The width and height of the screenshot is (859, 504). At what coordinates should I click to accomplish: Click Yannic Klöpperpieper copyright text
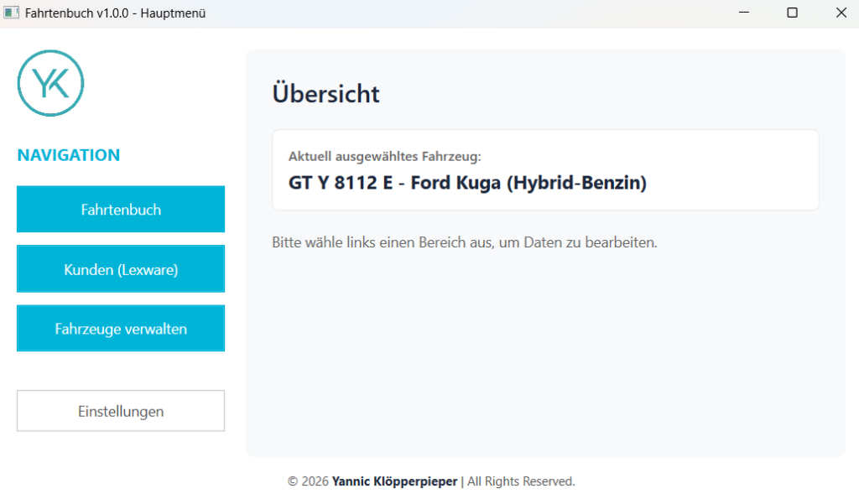394,481
